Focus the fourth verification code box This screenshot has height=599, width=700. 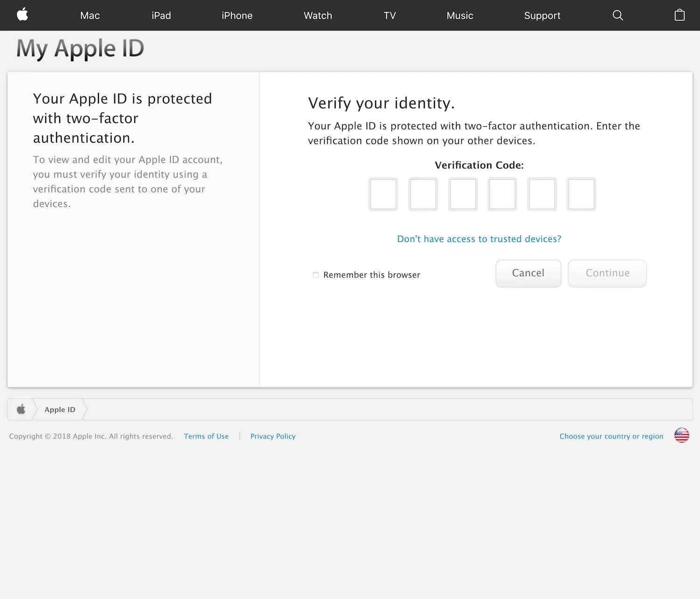pyautogui.click(x=502, y=194)
